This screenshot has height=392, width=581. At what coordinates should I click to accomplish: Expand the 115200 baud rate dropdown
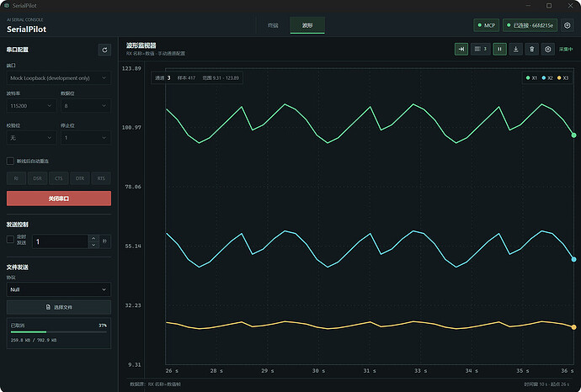31,106
